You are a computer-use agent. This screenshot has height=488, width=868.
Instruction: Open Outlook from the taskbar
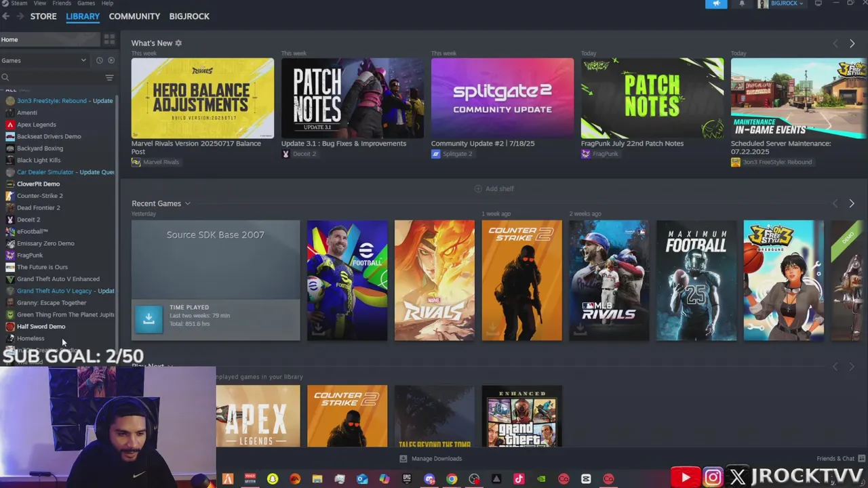pyautogui.click(x=362, y=479)
